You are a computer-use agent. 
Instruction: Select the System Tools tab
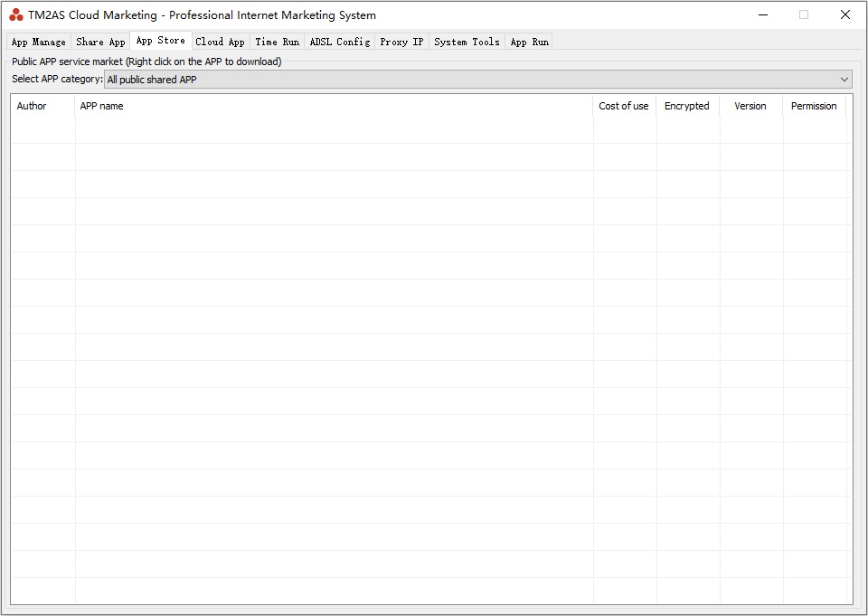click(x=467, y=42)
